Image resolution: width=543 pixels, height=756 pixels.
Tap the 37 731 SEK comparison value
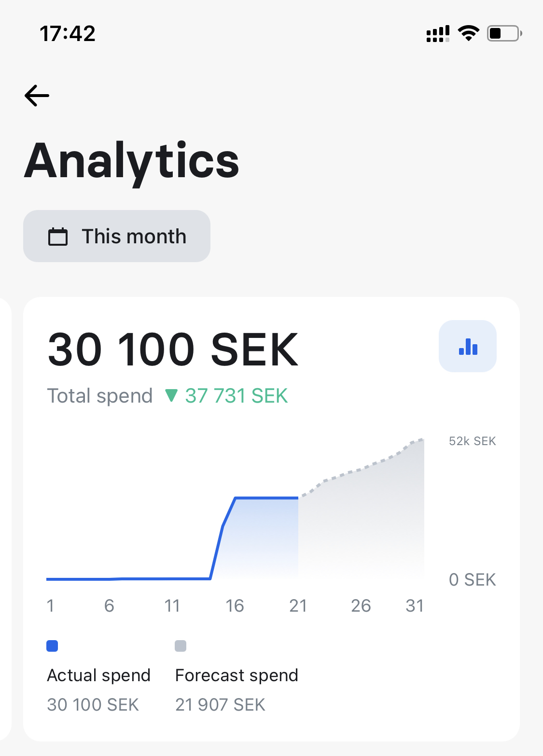237,396
